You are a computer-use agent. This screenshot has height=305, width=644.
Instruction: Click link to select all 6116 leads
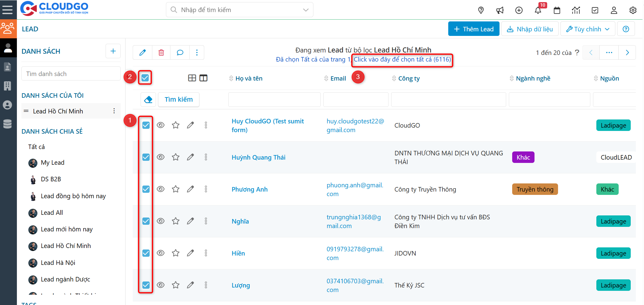[402, 59]
